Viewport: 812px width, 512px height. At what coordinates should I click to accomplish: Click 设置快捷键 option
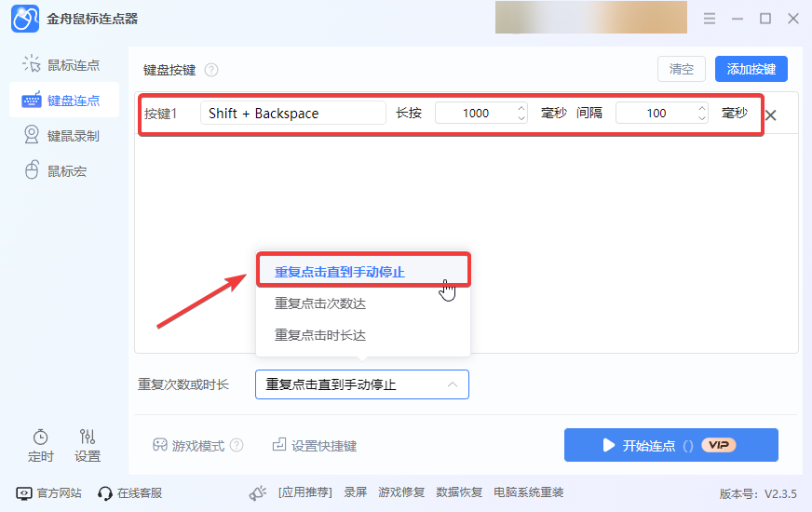[x=315, y=445]
